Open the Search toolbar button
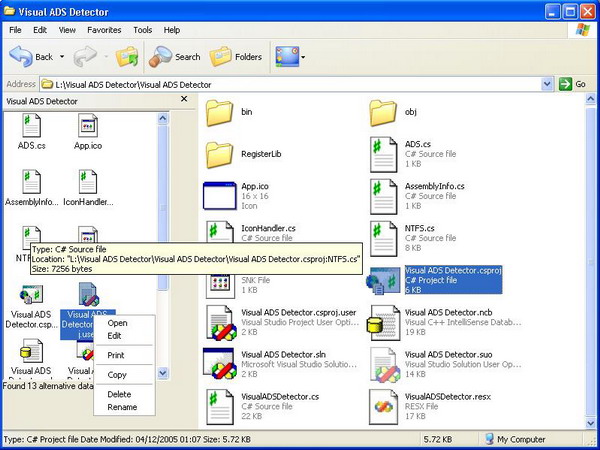This screenshot has width=600, height=450. (x=175, y=57)
